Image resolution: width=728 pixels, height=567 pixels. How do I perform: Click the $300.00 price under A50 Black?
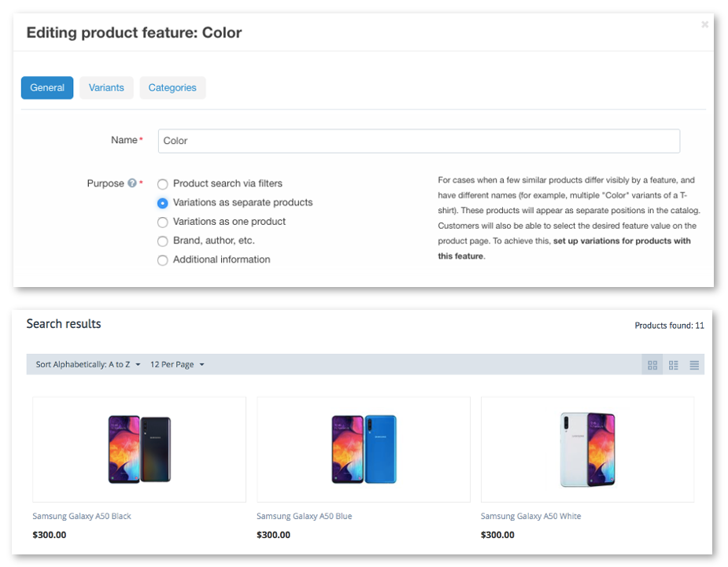(50, 535)
